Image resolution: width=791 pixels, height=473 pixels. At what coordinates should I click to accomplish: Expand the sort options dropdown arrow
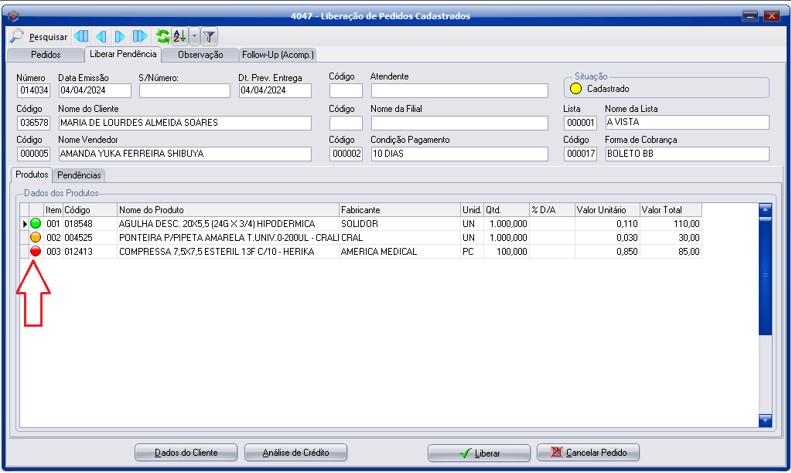click(x=194, y=36)
